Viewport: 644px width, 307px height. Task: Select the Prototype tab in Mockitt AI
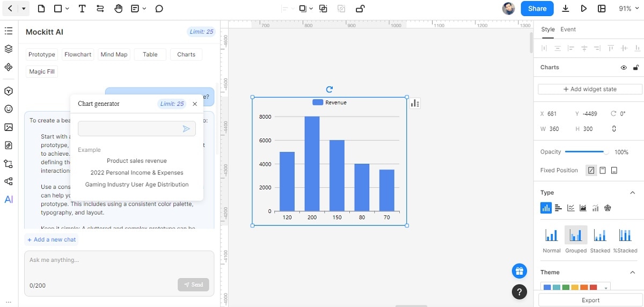[x=42, y=54]
